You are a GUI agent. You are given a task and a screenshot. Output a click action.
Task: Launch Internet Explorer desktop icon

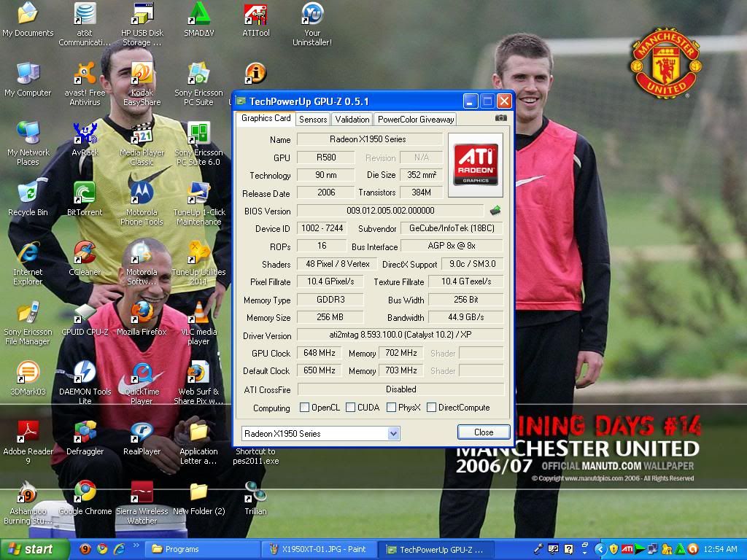point(28,263)
